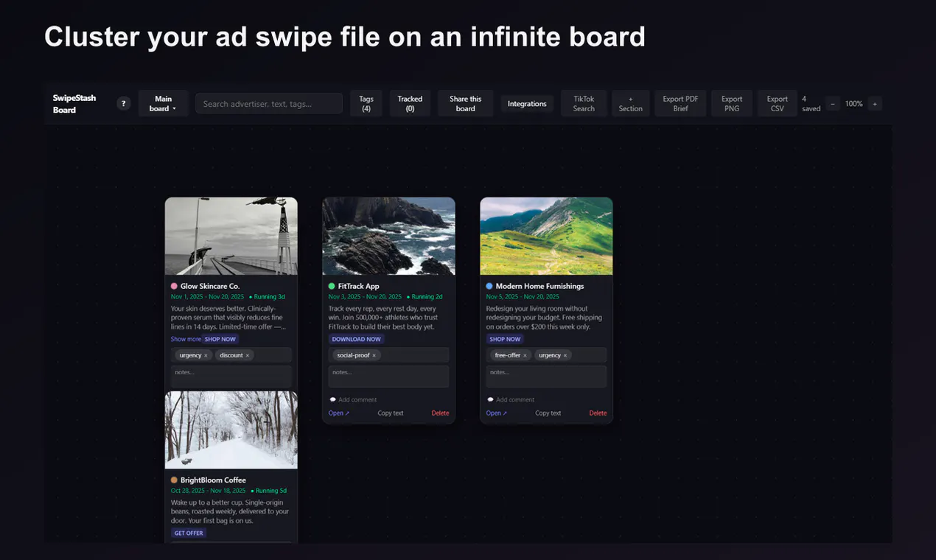Screen dimensions: 936x560
Task: Click green color dot of FitTrack App
Action: coord(332,286)
